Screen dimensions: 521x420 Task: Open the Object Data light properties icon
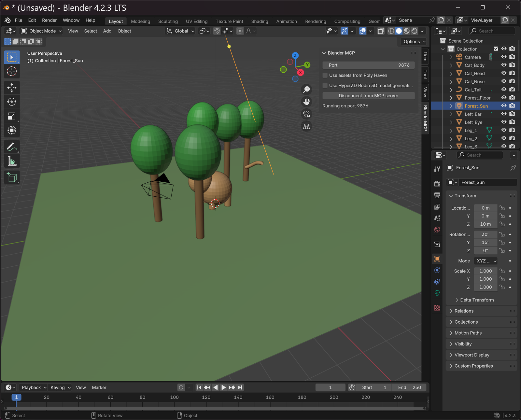click(437, 293)
